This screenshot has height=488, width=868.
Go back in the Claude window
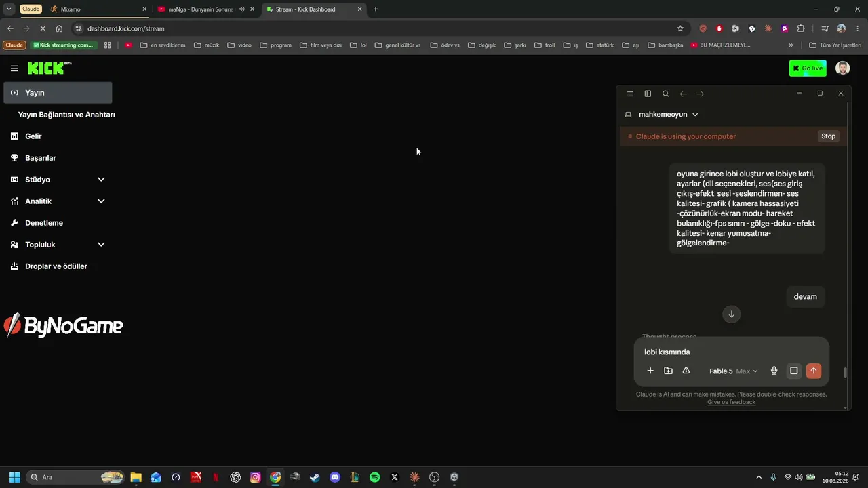coord(683,94)
